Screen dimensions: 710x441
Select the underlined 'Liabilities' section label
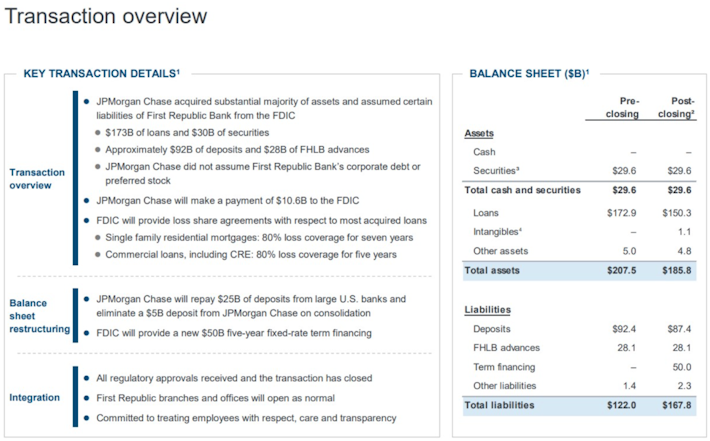pos(488,310)
